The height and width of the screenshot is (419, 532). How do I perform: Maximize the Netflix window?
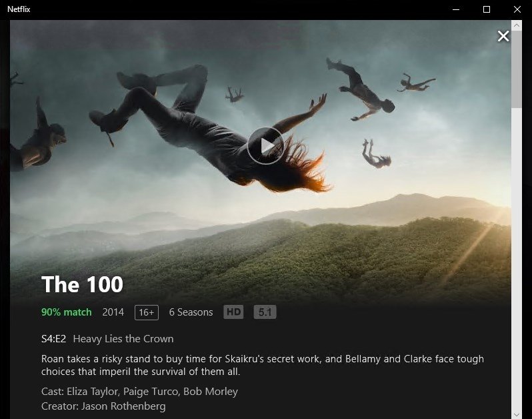[487, 9]
